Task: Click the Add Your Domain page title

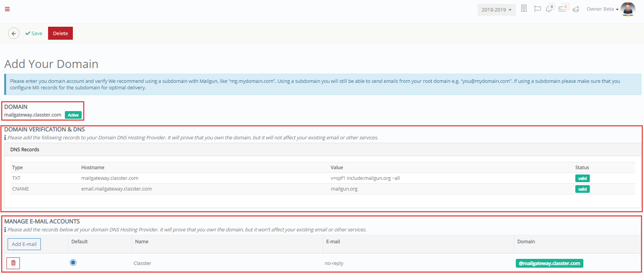Action: tap(52, 64)
